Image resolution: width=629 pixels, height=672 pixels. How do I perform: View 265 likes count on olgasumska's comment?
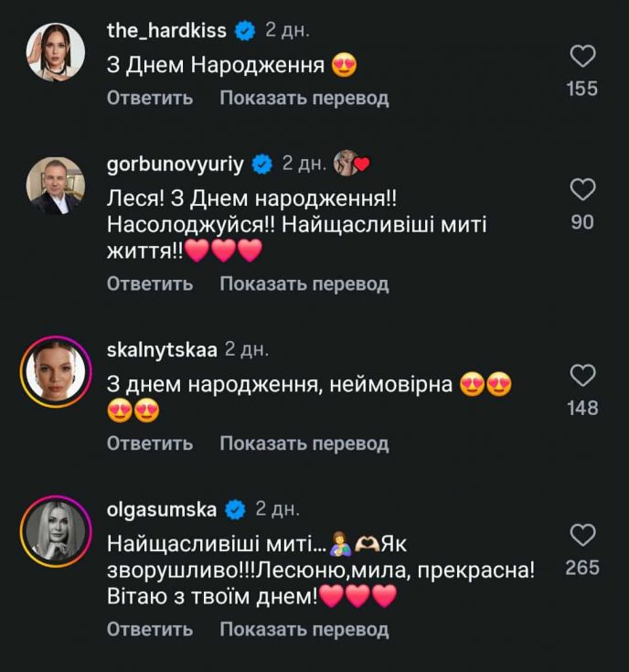(x=582, y=568)
